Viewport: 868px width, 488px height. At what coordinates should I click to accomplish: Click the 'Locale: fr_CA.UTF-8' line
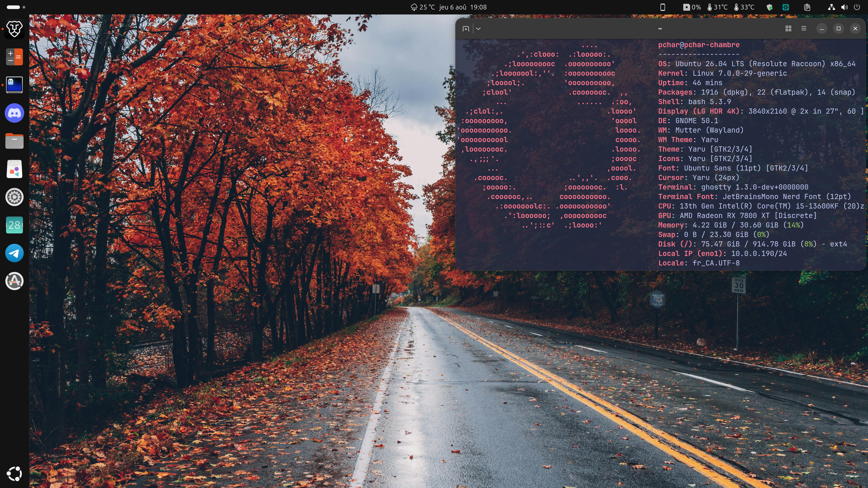pos(699,263)
